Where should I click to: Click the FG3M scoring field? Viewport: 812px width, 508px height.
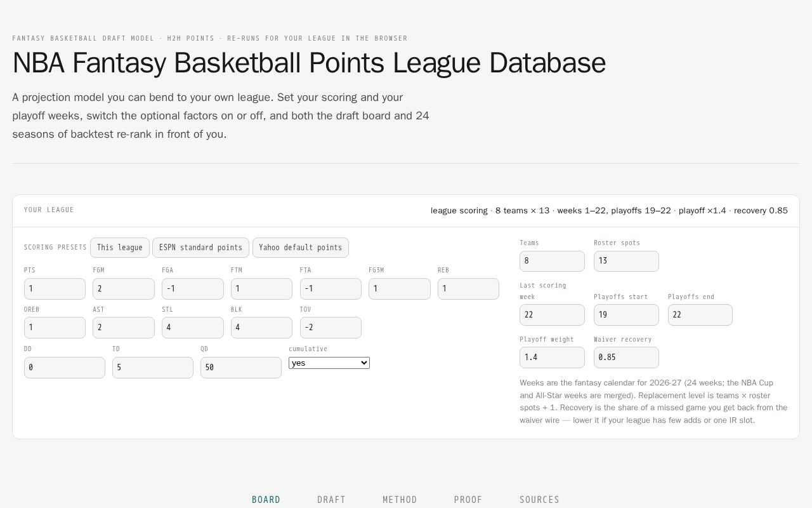click(400, 289)
